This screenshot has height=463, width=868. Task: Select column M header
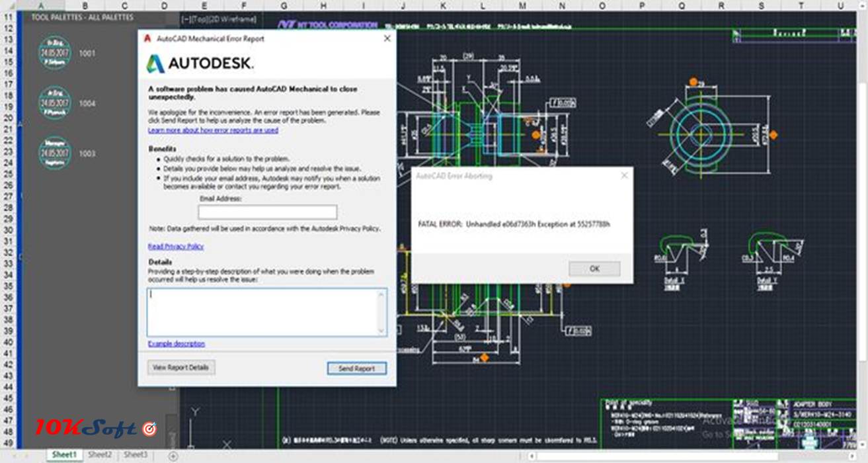tap(522, 5)
